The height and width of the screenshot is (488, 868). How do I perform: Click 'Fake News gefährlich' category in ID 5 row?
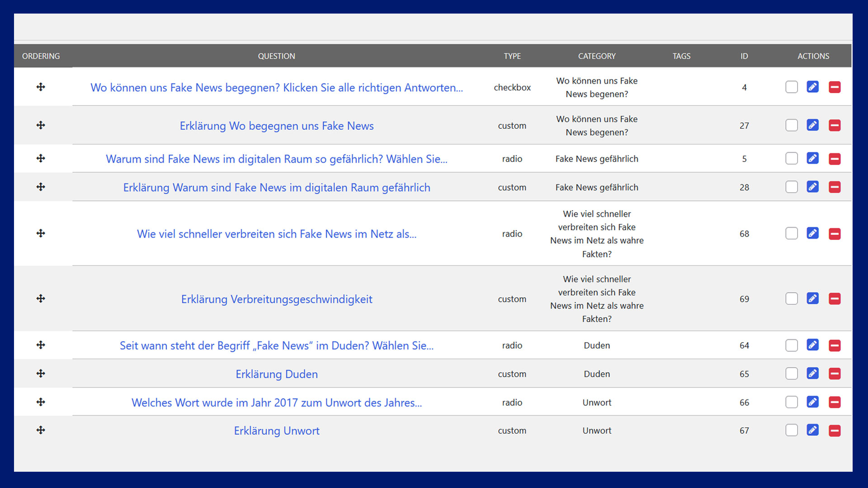(x=597, y=159)
